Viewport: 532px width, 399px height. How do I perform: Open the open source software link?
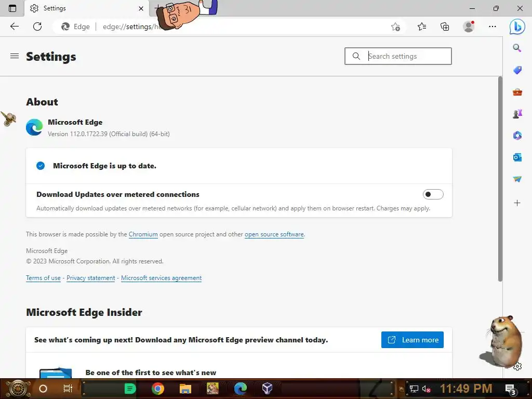[274, 234]
